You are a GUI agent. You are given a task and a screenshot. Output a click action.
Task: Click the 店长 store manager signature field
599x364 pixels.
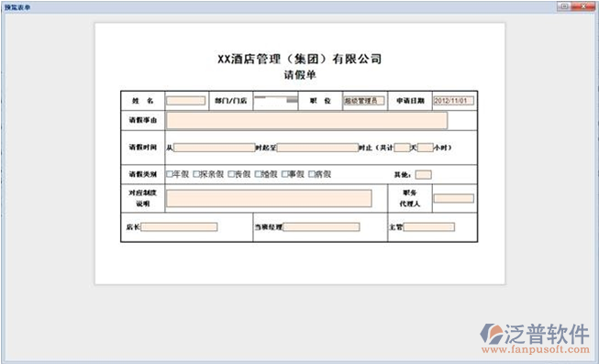click(179, 226)
